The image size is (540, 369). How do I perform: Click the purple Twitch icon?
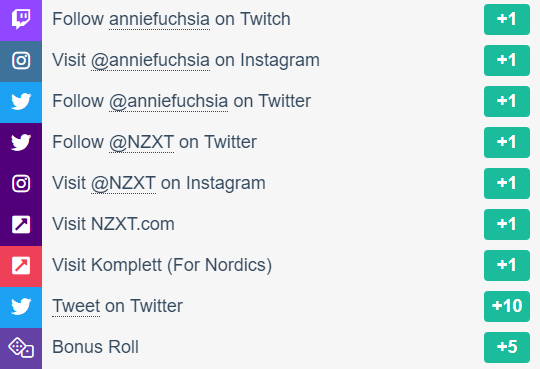pyautogui.click(x=21, y=19)
